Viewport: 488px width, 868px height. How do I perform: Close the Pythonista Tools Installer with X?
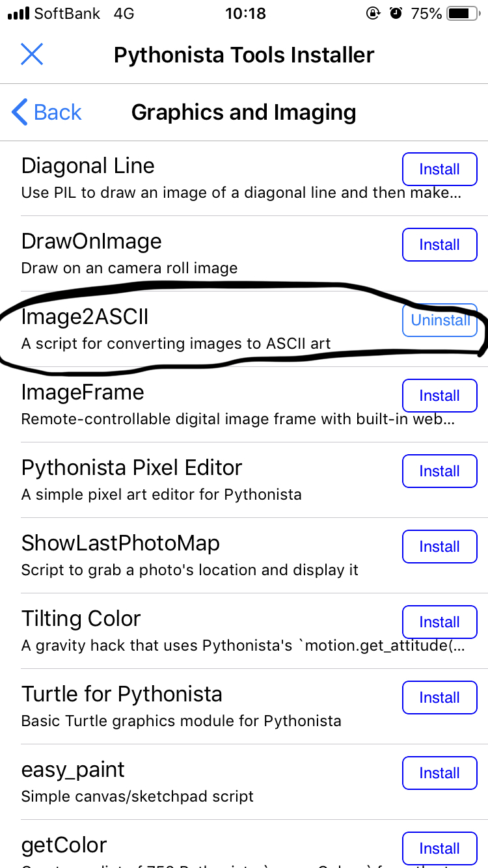point(31,55)
